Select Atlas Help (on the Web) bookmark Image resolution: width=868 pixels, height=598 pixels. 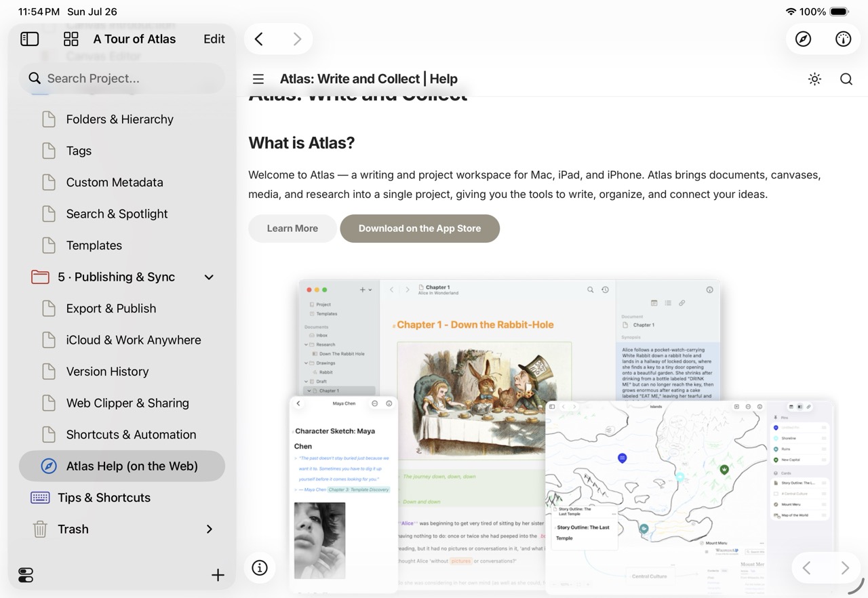tap(122, 466)
